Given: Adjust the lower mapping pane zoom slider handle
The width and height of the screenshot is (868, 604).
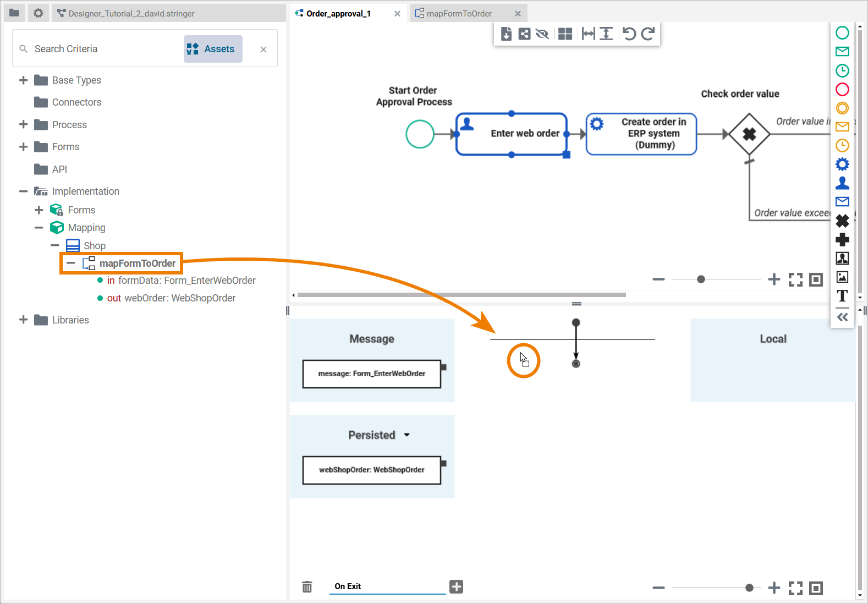Looking at the screenshot, I should (749, 588).
